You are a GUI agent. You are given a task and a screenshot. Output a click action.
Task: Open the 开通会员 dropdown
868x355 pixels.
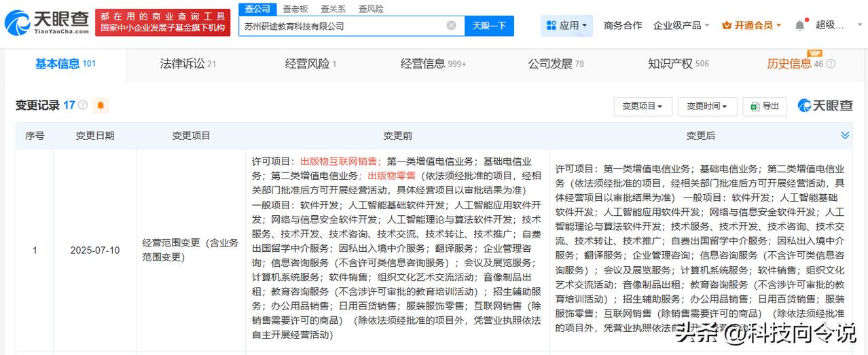(751, 26)
